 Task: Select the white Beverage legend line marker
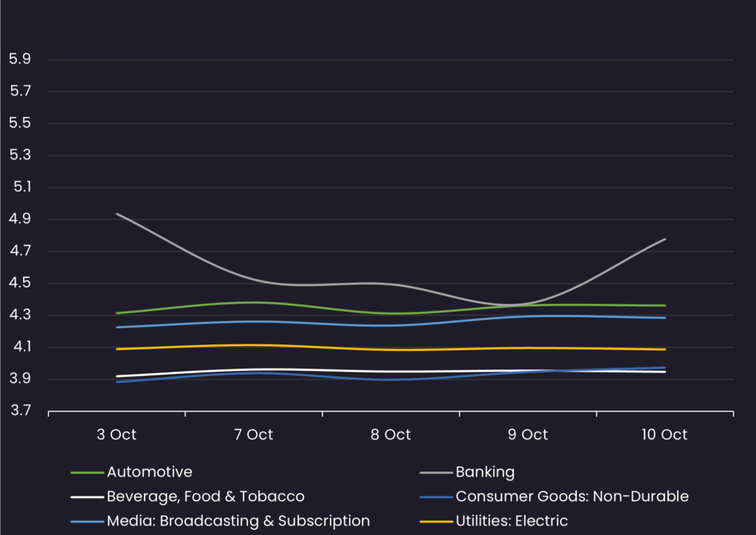point(87,497)
